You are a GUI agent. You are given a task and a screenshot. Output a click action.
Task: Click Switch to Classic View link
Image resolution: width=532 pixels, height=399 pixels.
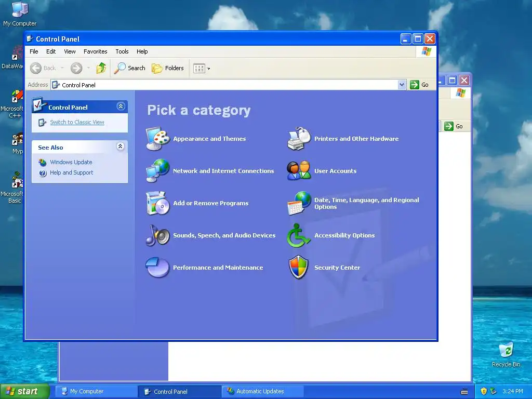(x=77, y=122)
